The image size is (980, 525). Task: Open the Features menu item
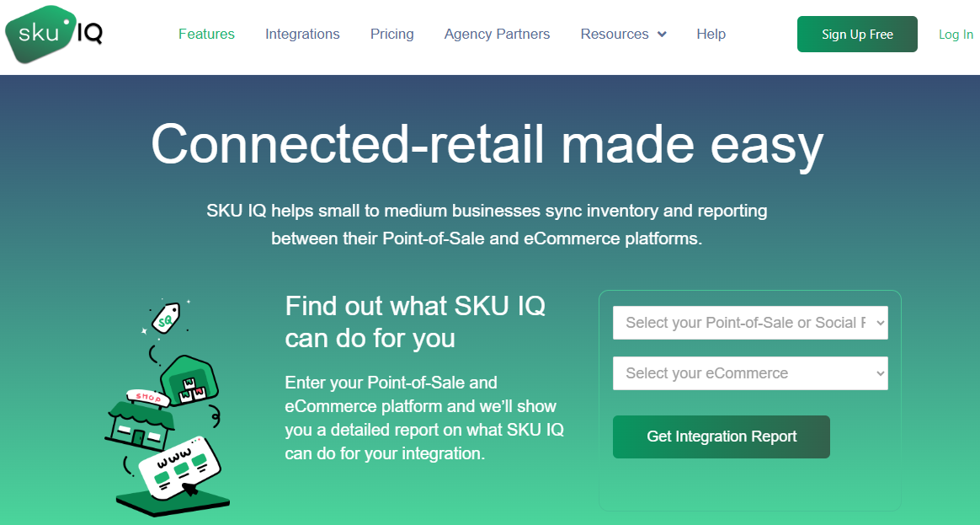coord(206,34)
